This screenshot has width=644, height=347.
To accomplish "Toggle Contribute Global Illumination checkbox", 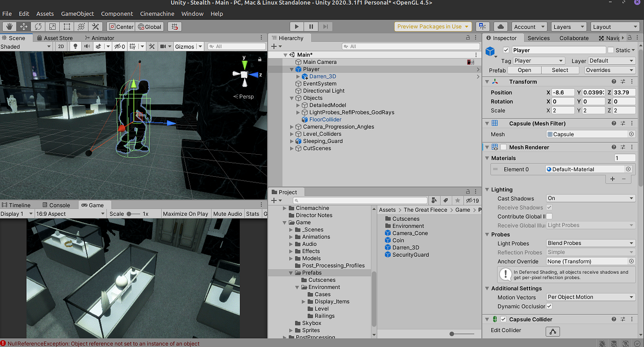I will [549, 216].
